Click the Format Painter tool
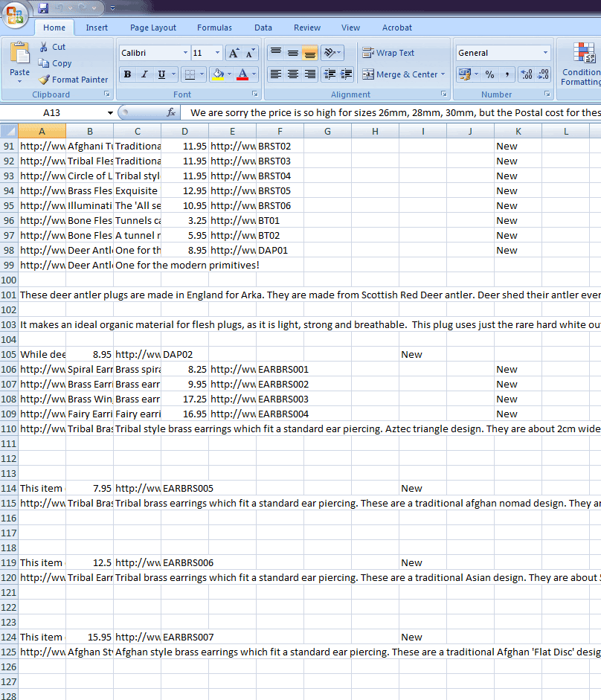The width and height of the screenshot is (601, 700). [74, 80]
